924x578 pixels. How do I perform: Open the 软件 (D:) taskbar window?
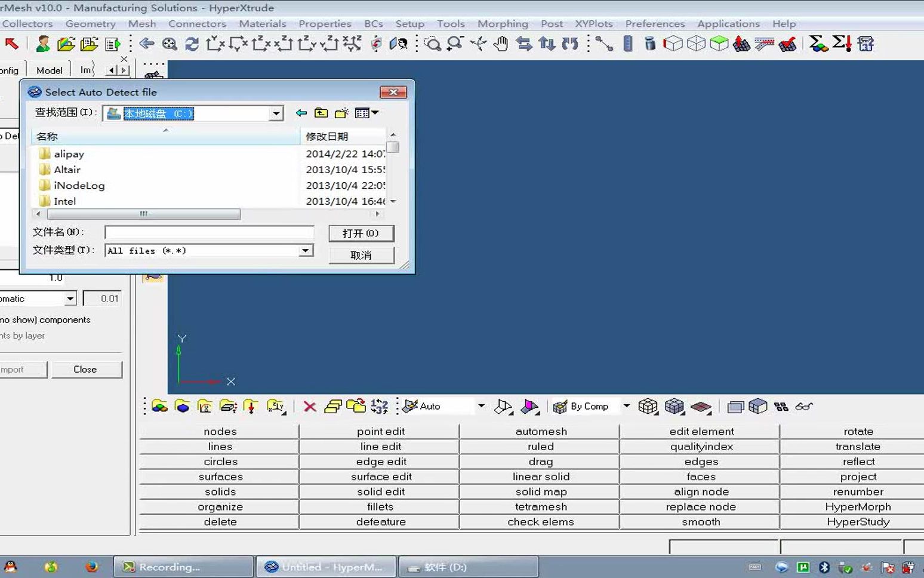tap(469, 567)
